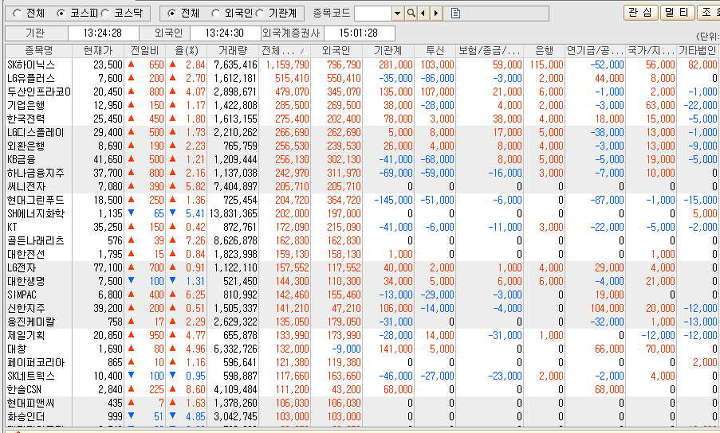Sort by the 전체... column header
Screen dimensions: 720x433
click(285, 51)
